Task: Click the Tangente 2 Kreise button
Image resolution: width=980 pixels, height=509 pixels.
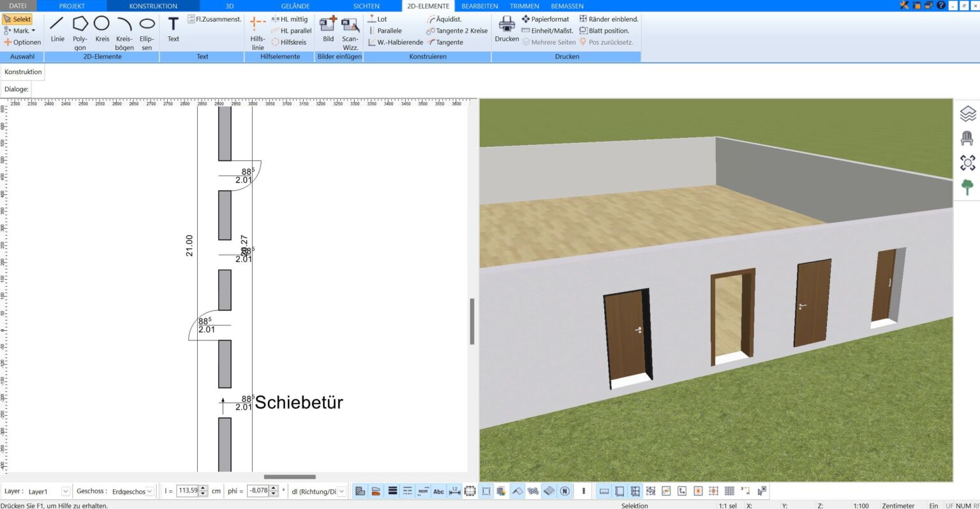Action: (x=457, y=31)
